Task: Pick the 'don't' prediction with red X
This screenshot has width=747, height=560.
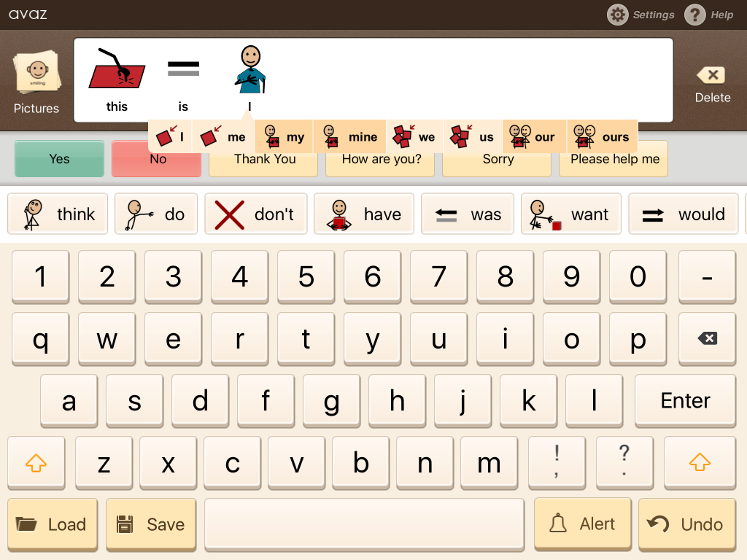Action: [x=256, y=214]
